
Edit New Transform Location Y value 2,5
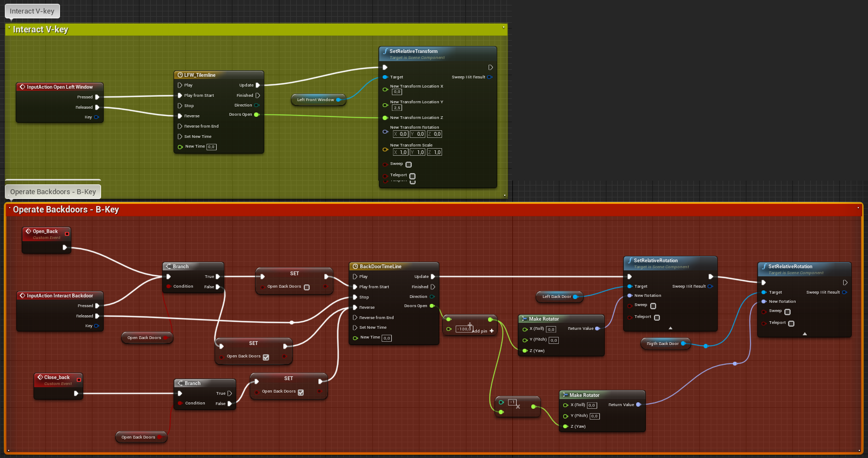(397, 108)
